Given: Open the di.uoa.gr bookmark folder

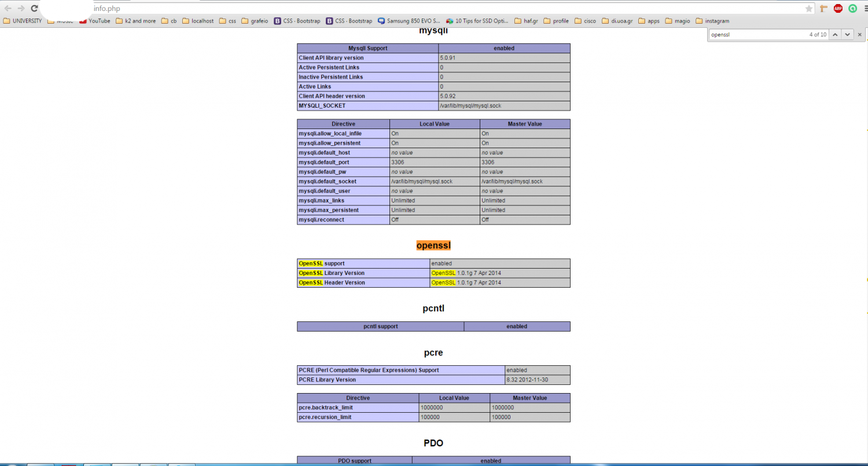Looking at the screenshot, I should [x=617, y=21].
